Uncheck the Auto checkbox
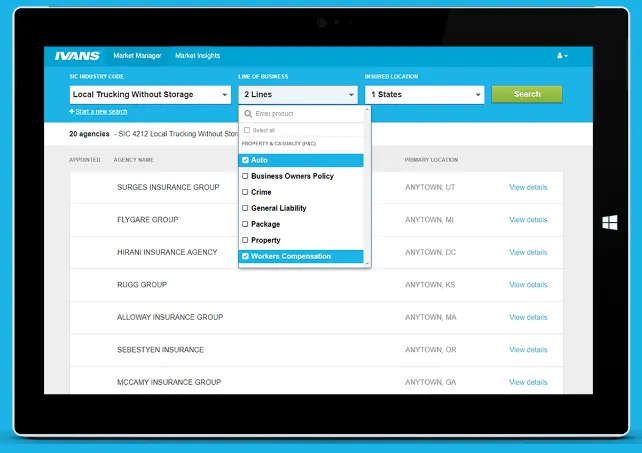Viewport: 642px width, 453px height. (x=245, y=160)
